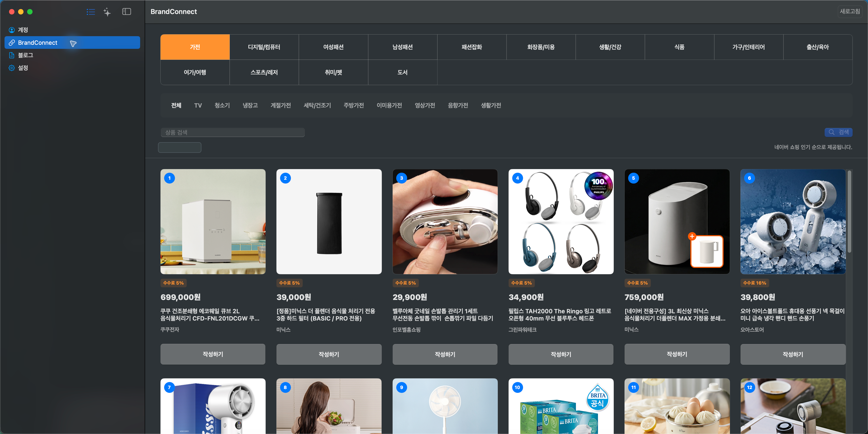Click the 699,000원 price text
This screenshot has width=868, height=434.
181,297
